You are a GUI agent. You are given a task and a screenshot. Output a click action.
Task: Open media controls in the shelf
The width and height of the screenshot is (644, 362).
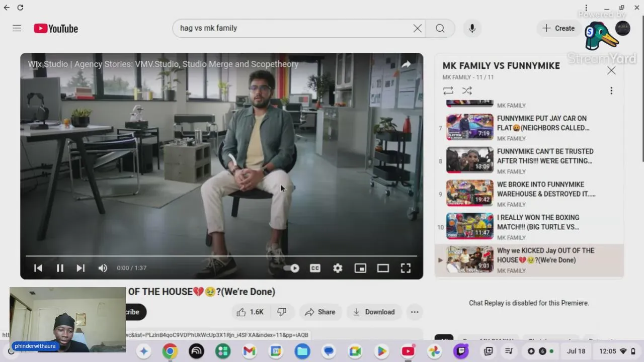(509, 351)
